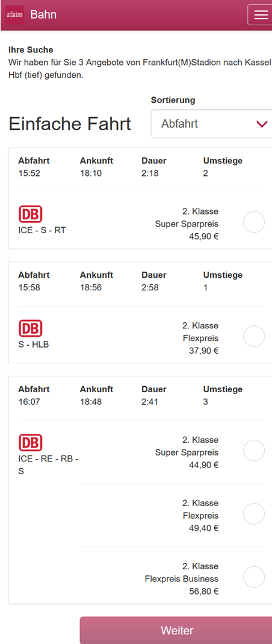Choose Flexpreis Business 56,80 € option
Viewport: 272px width, 644px height.
coord(254,577)
